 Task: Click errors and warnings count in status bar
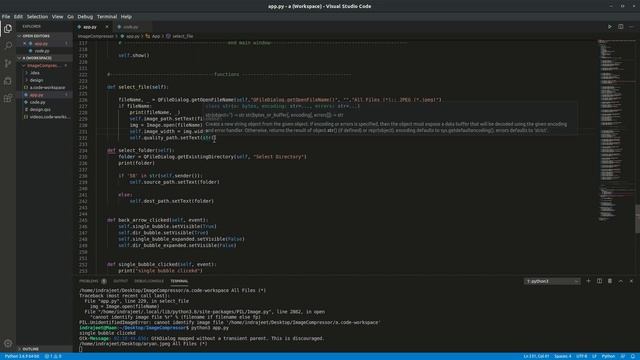(x=53, y=356)
